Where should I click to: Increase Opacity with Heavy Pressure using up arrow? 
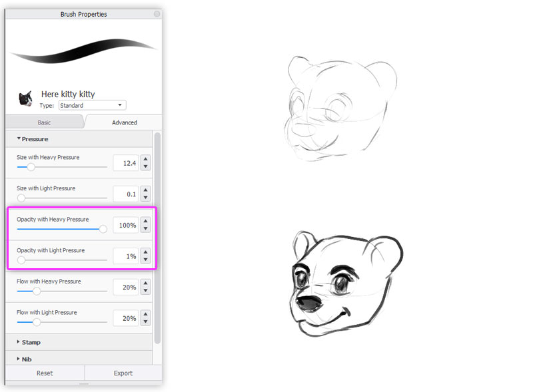(145, 221)
